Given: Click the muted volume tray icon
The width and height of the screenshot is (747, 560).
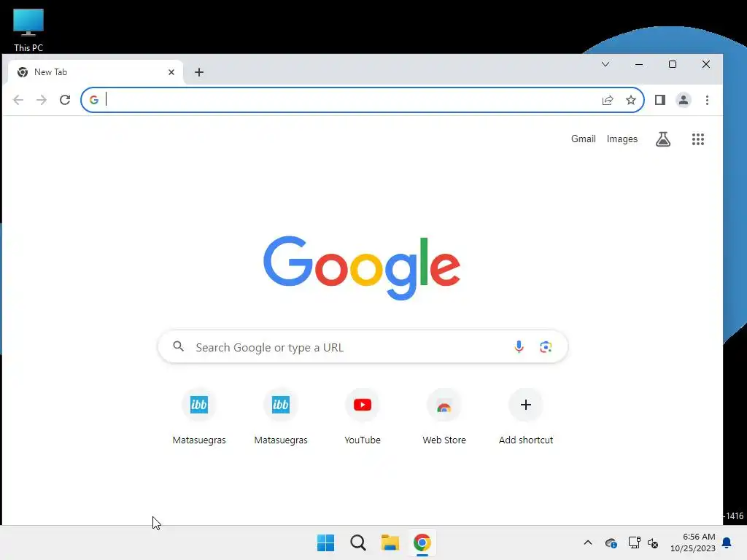Looking at the screenshot, I should (x=653, y=542).
